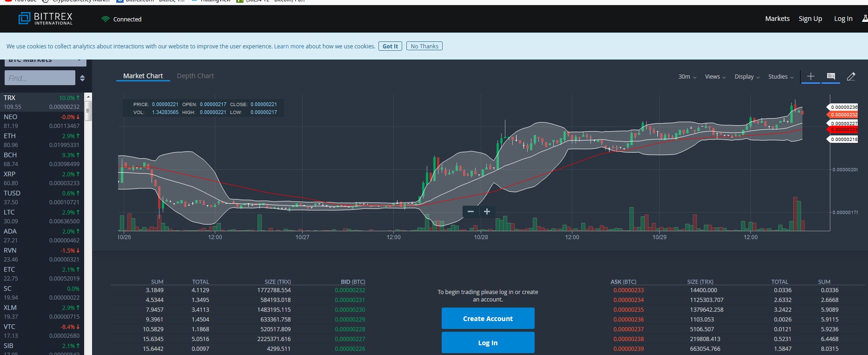
Task: Expand the Views dropdown
Action: pos(715,77)
